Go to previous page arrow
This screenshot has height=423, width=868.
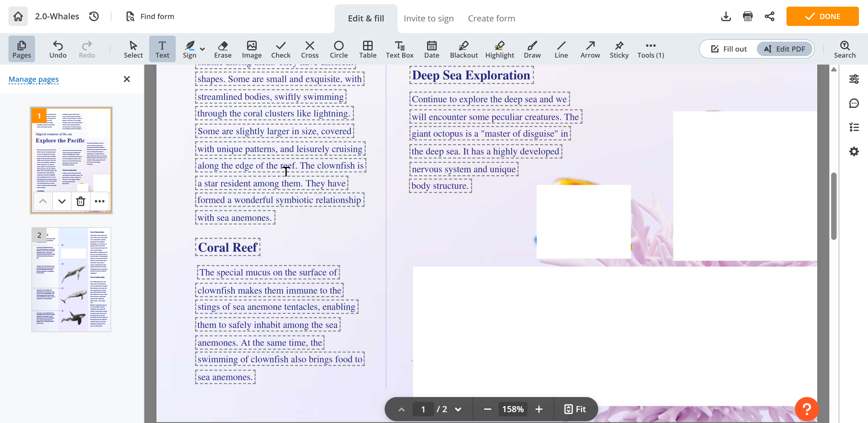coord(401,409)
